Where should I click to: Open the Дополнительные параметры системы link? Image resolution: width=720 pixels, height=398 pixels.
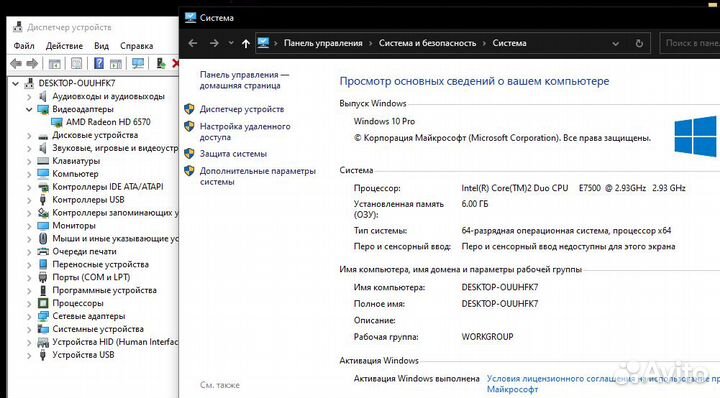pos(258,176)
